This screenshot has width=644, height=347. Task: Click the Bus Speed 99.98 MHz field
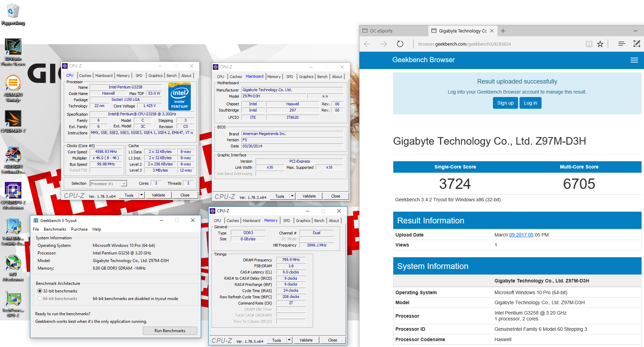pyautogui.click(x=106, y=164)
